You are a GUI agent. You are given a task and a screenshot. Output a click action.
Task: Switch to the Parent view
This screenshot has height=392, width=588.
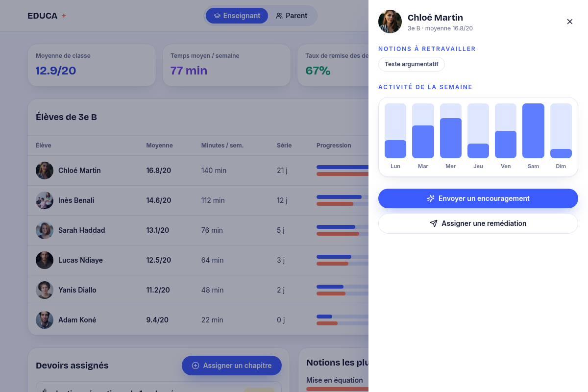(292, 16)
